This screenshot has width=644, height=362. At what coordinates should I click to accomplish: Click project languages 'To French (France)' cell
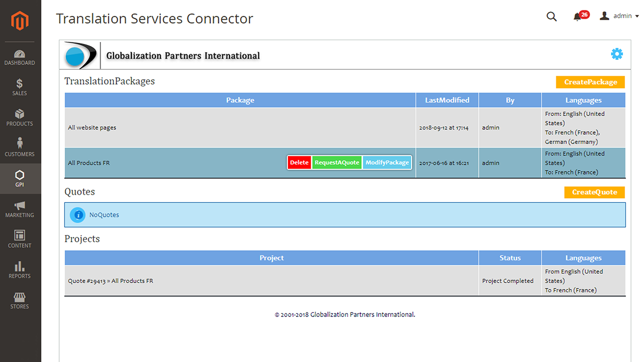584,281
